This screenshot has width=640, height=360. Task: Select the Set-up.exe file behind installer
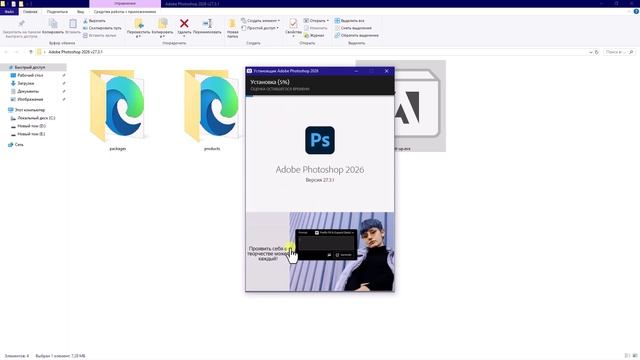420,106
